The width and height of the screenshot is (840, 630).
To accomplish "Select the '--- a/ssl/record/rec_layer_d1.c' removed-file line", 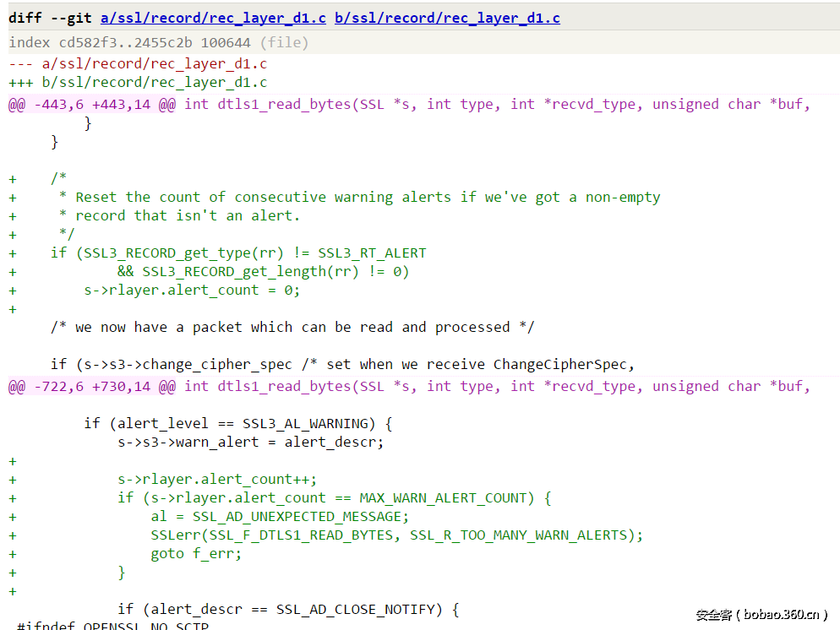I will click(x=138, y=63).
